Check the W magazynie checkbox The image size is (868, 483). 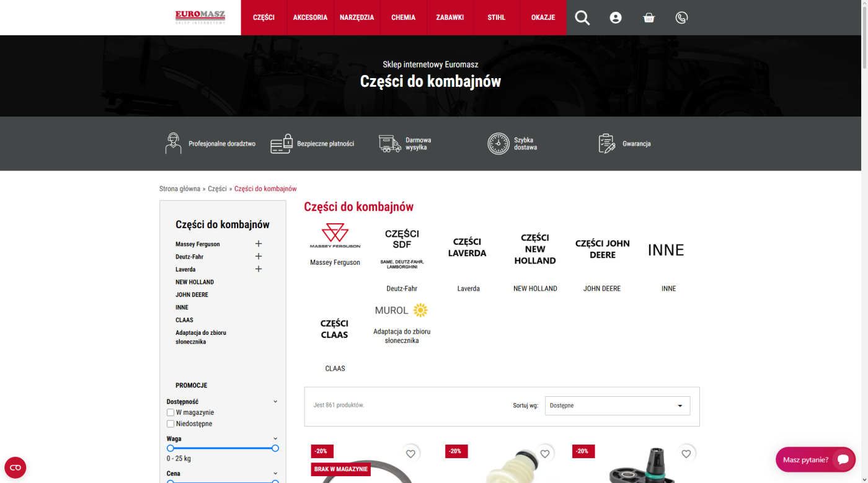tap(170, 412)
